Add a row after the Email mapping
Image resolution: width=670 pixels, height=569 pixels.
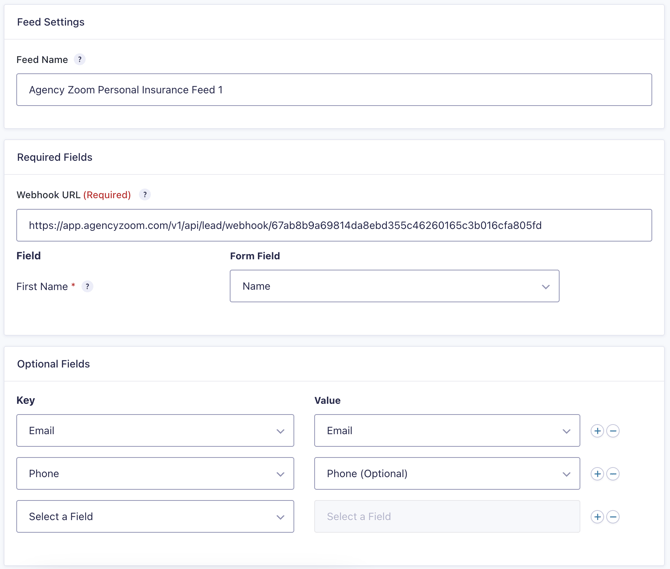pyautogui.click(x=597, y=431)
